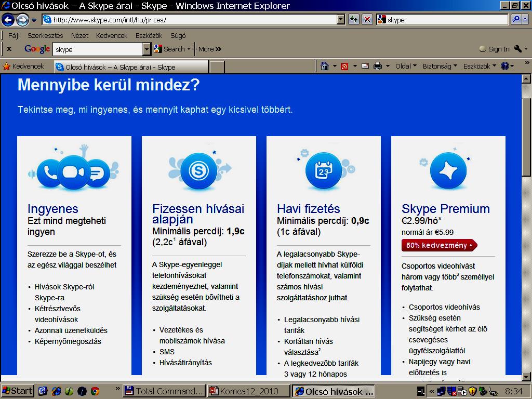Click Google toolbar wrench settings icon
The image size is (532, 399).
pyautogui.click(x=518, y=49)
